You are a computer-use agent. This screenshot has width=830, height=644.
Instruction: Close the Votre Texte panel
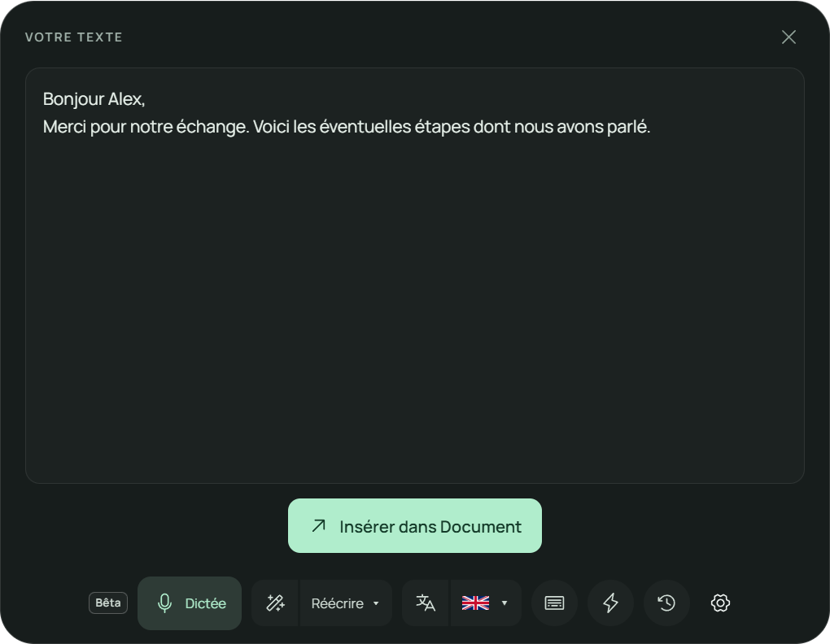pyautogui.click(x=788, y=37)
